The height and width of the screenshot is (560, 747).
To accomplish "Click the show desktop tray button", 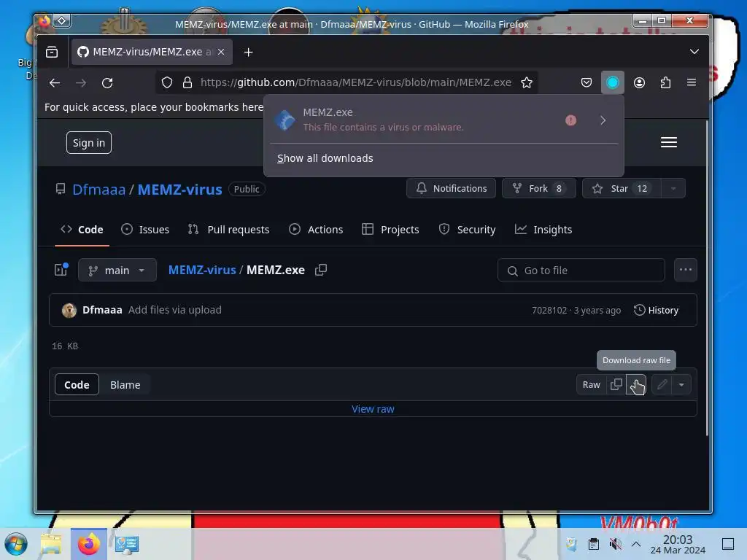I will click(x=728, y=544).
